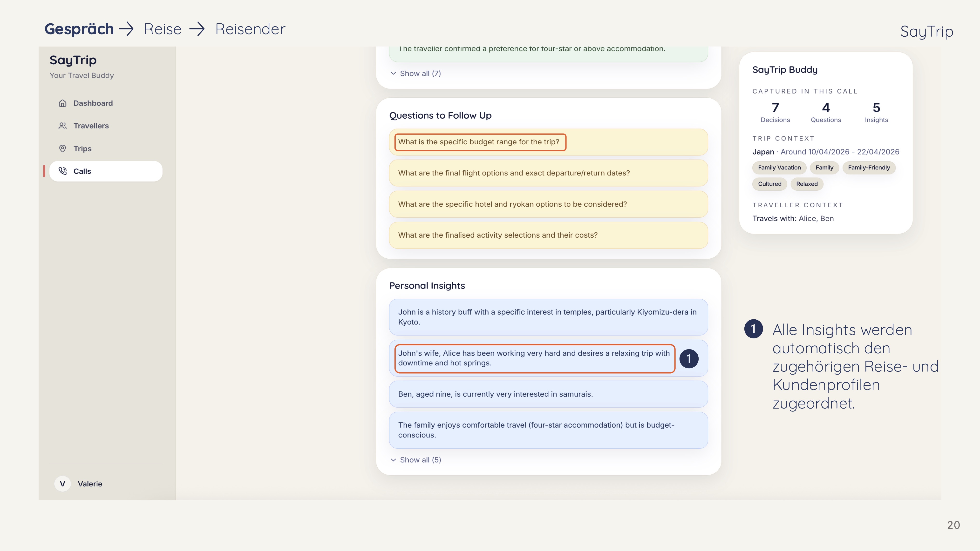Image resolution: width=980 pixels, height=551 pixels.
Task: Click the Travellers people icon
Action: tap(63, 126)
